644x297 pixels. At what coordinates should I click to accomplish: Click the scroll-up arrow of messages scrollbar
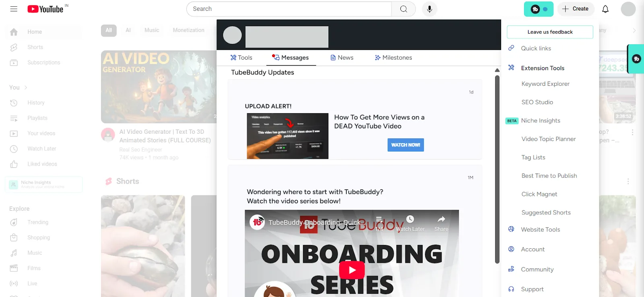point(497,70)
